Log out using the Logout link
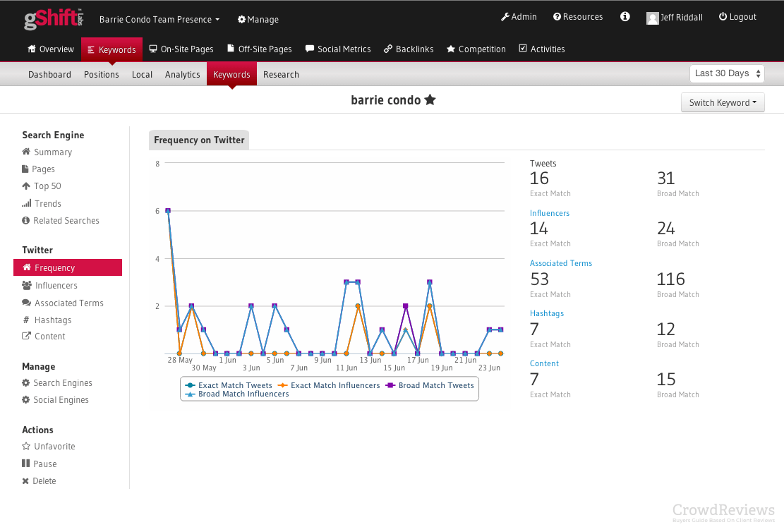Viewport: 784px width, 532px height. point(737,17)
